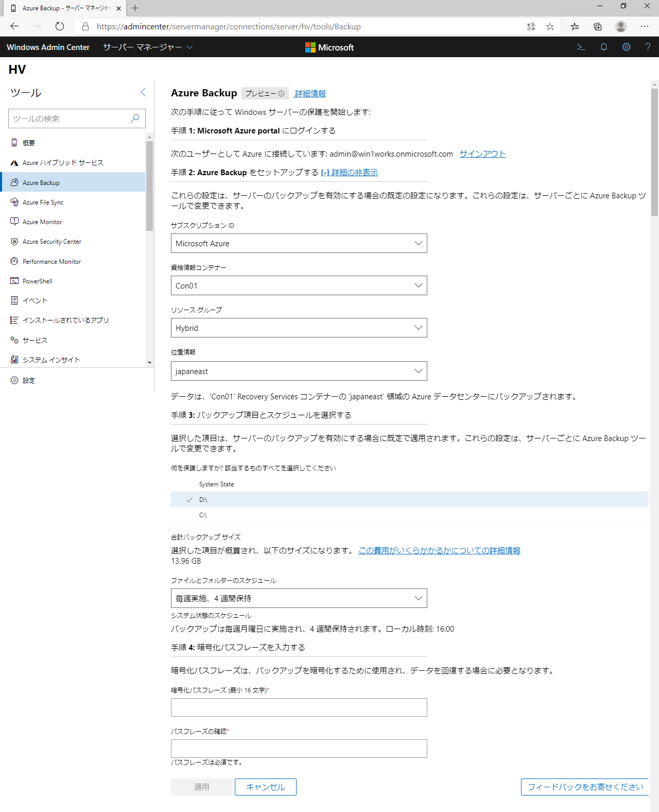Open the リソース グループ Hybrid dropdown

pyautogui.click(x=299, y=328)
